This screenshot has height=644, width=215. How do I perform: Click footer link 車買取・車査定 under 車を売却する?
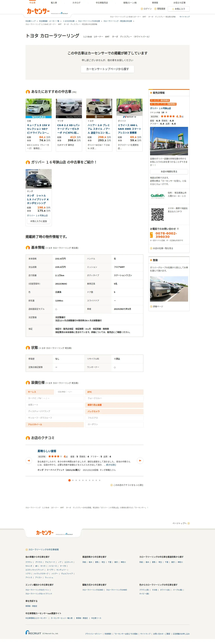coord(31,606)
